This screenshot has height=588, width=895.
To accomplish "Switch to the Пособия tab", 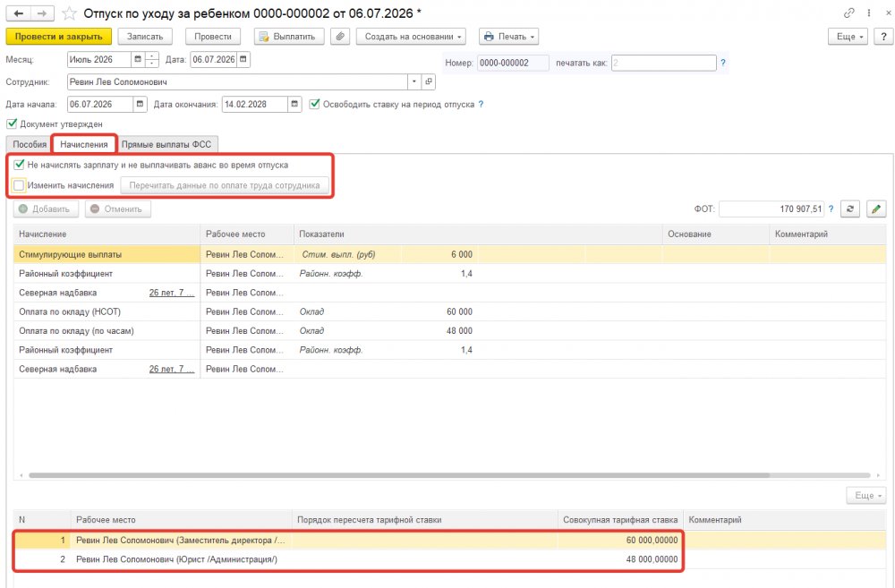I will pos(30,144).
